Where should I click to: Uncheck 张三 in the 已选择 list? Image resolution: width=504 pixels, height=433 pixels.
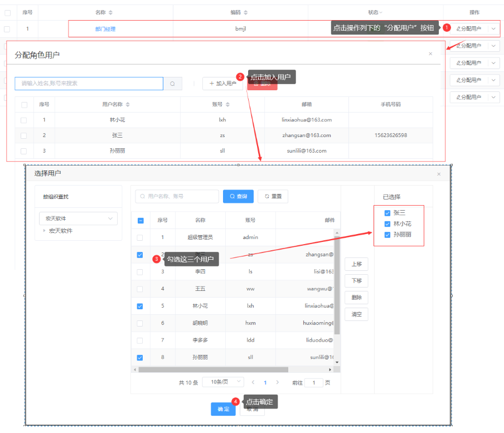[387, 213]
